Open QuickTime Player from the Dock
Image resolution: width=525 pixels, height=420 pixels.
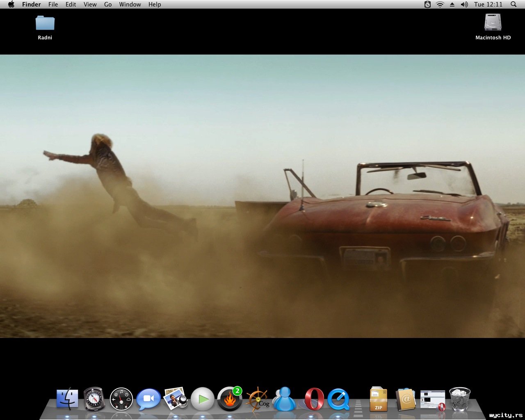(338, 399)
